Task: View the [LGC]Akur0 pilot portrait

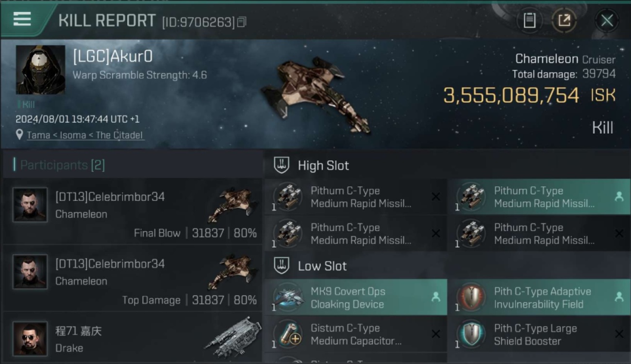Action: point(40,69)
